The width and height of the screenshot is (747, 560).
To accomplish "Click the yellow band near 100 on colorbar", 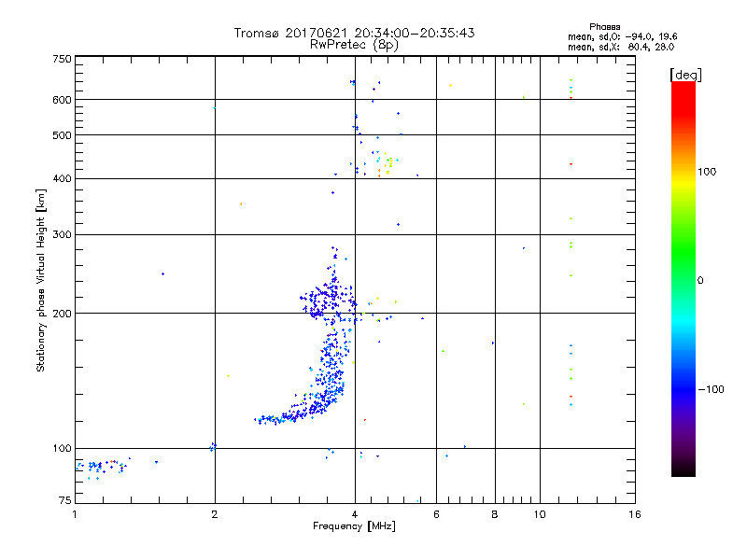I will [x=684, y=181].
